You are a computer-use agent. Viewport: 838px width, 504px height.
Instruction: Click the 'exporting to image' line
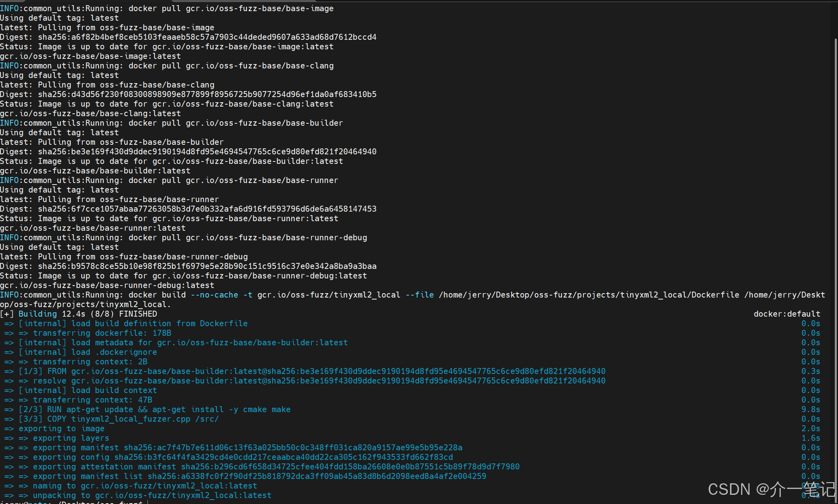coord(61,428)
